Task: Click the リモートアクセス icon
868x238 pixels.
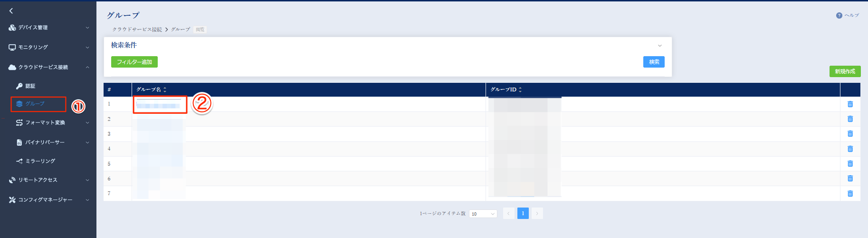Action: [12, 180]
